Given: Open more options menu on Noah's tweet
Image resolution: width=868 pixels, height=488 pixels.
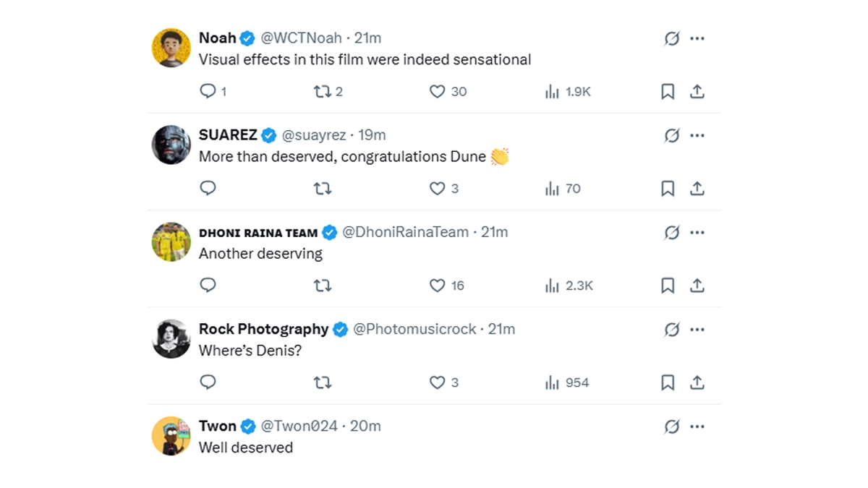Looking at the screenshot, I should 697,38.
